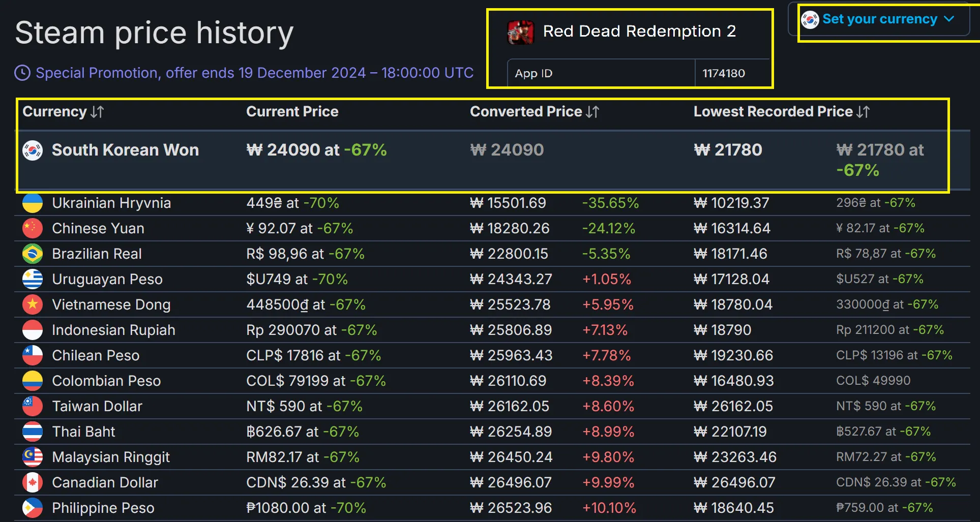Open the Set your currency dropdown

pyautogui.click(x=879, y=19)
